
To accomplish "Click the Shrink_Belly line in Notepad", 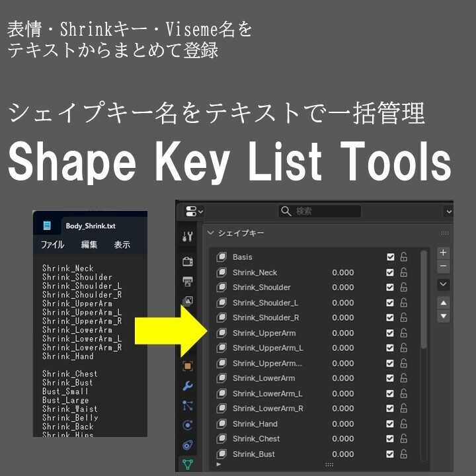I will tap(70, 417).
